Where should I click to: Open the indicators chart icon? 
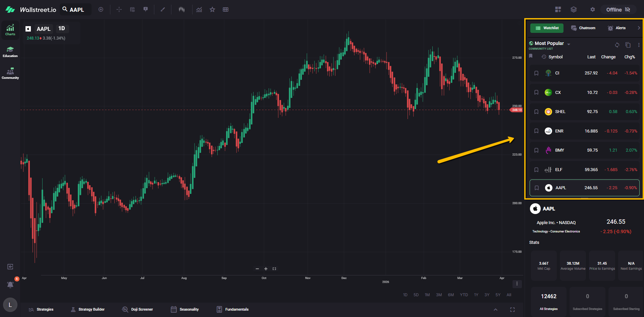coord(199,10)
